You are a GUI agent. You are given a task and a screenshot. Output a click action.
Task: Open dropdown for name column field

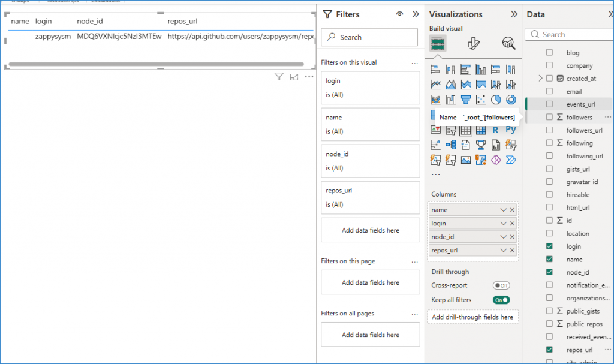point(503,210)
